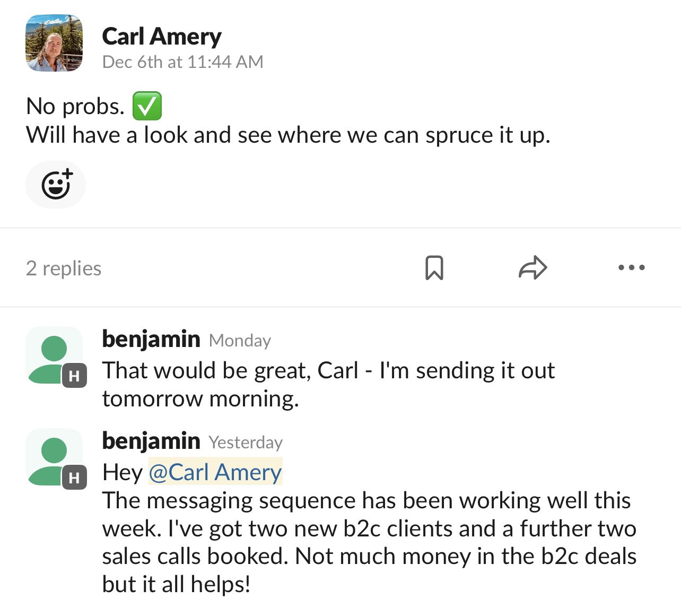Tap the Dec 6th at 11:44 AM timestamp

pos(182,62)
